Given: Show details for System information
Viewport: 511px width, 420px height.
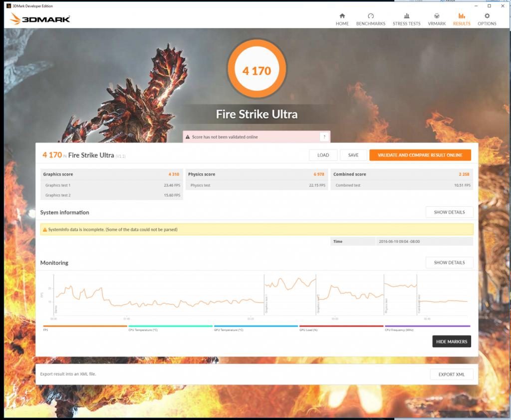Looking at the screenshot, I should [450, 212].
